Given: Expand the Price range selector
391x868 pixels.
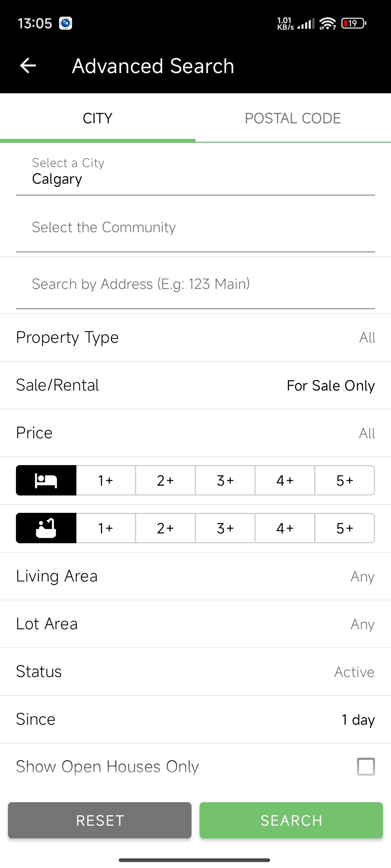Looking at the screenshot, I should pyautogui.click(x=195, y=433).
